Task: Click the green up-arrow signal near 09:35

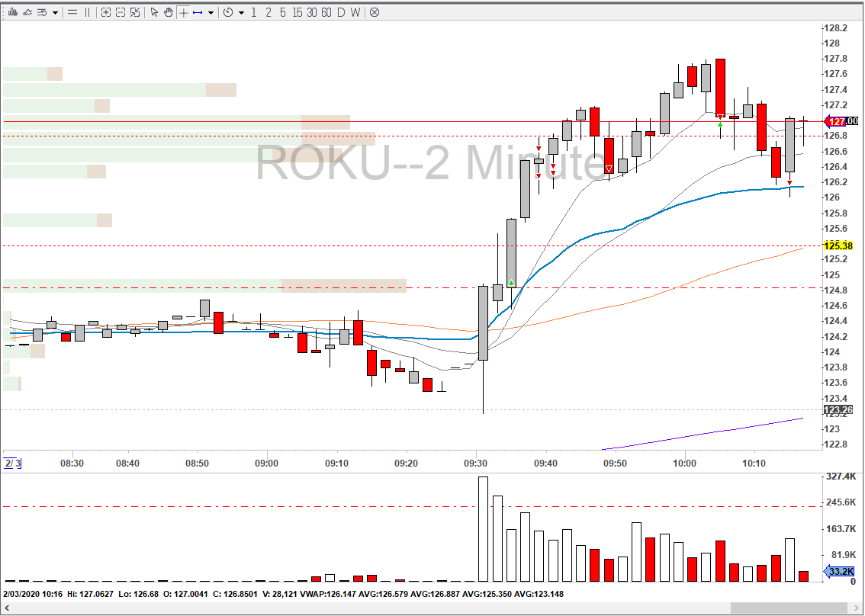Action: click(x=511, y=284)
